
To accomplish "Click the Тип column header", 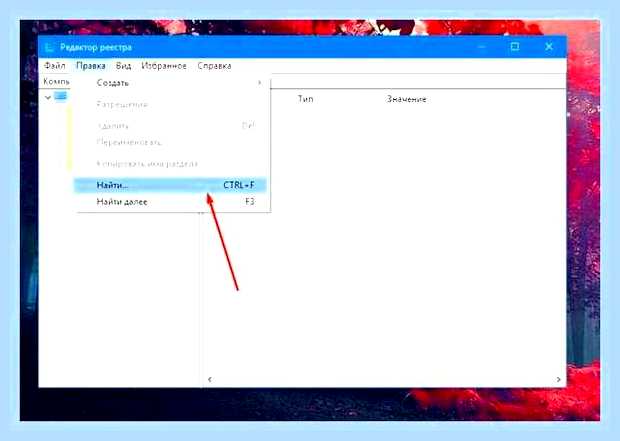I will (305, 99).
